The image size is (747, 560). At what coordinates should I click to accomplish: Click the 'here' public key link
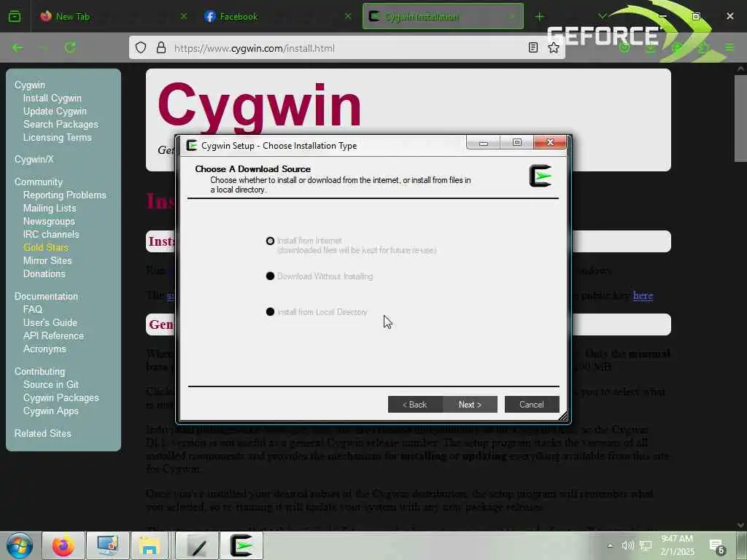643,295
